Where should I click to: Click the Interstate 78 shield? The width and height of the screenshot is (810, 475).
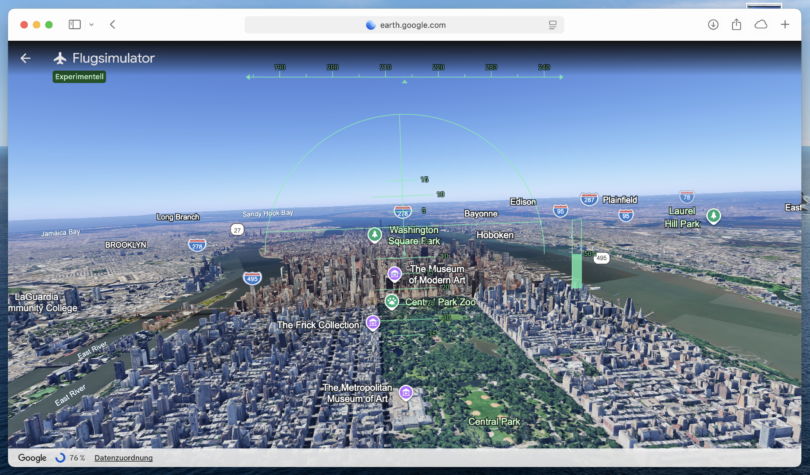[687, 197]
